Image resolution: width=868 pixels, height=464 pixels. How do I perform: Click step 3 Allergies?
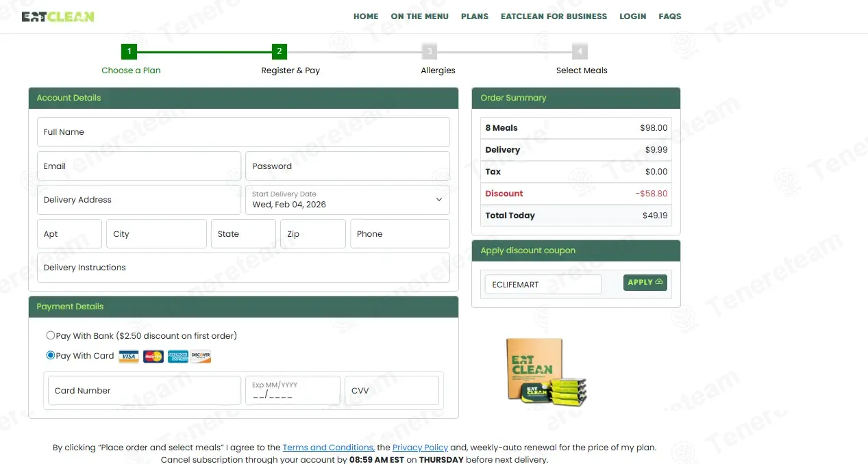(430, 51)
